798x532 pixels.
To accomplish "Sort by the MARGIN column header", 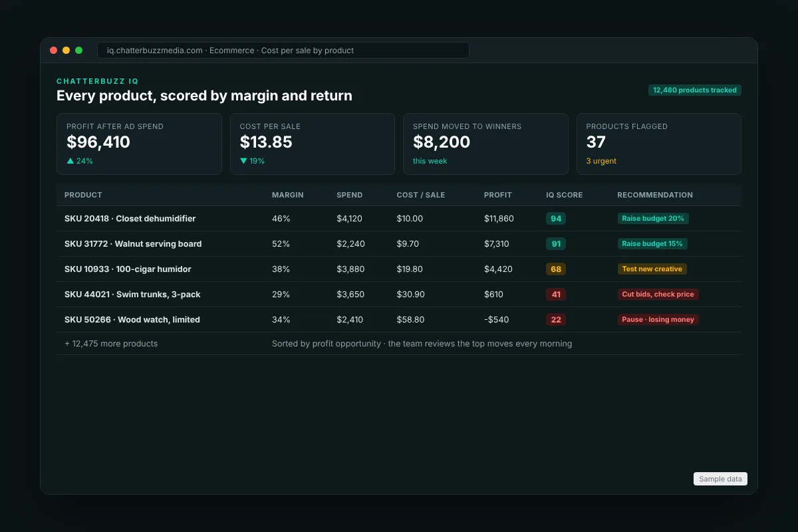I will (x=288, y=195).
